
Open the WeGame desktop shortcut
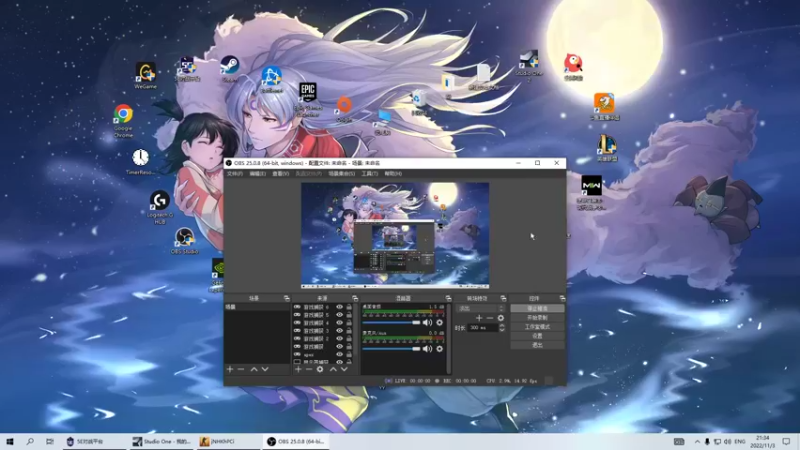(x=145, y=76)
